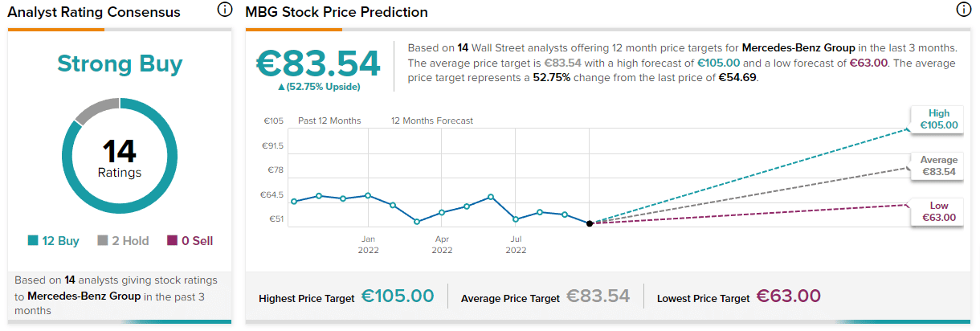The image size is (980, 331).
Task: Select the Low €63.00 forecast label
Action: (937, 212)
